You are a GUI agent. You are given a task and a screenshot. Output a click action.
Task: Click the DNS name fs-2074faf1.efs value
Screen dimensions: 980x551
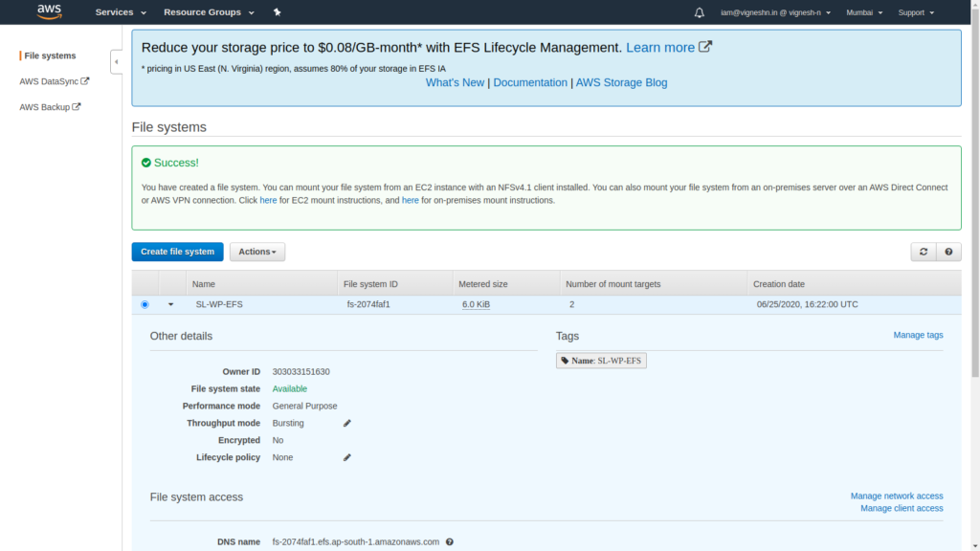(x=356, y=542)
